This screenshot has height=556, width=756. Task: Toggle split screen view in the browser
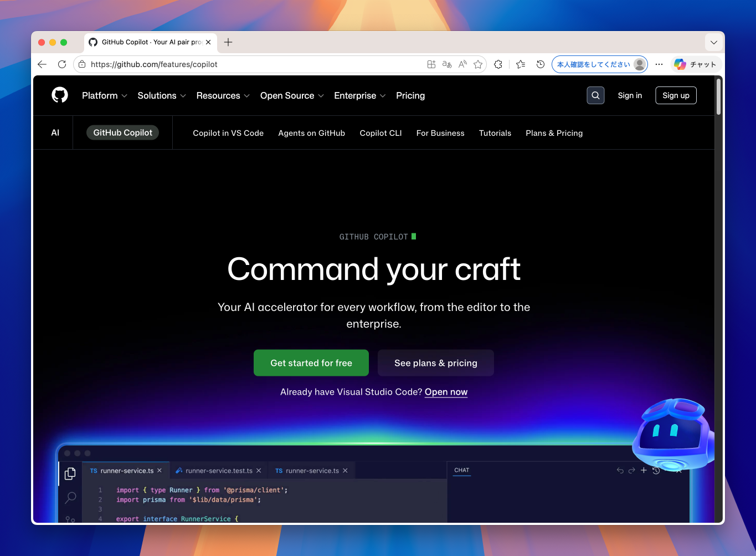coord(431,64)
